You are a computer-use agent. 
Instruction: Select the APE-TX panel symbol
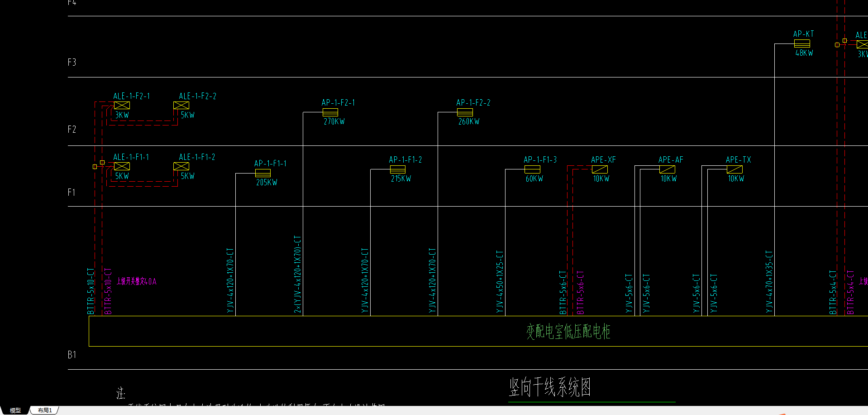[x=734, y=169]
